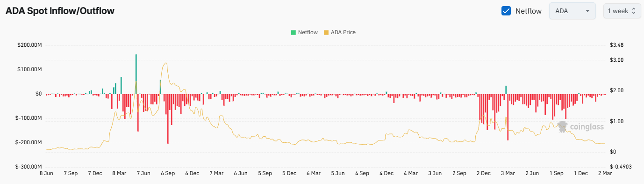The height and width of the screenshot is (184, 644).
Task: Click the 5 Jun date label
Action: pos(338,173)
